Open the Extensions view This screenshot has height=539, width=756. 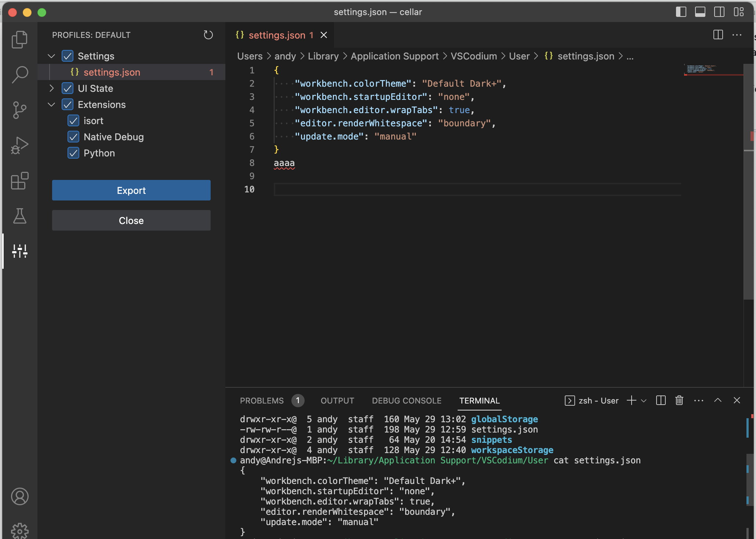tap(20, 181)
